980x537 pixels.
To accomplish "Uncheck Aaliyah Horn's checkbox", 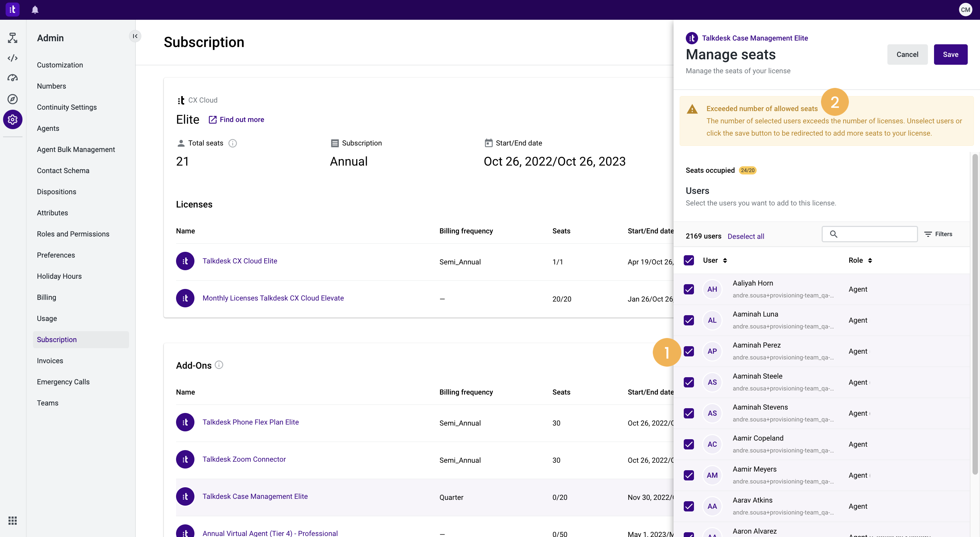I will 689,289.
